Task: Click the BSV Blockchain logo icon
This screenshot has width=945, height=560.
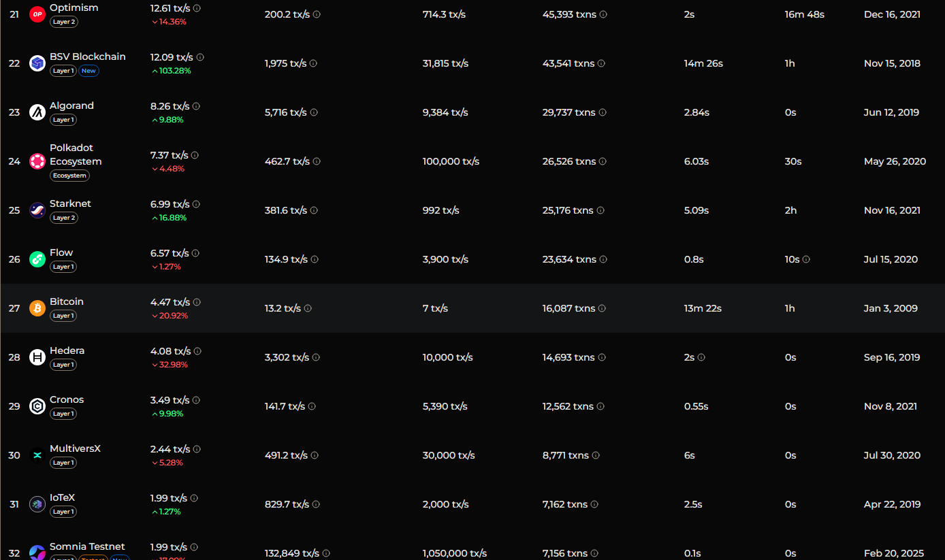Action: point(37,63)
